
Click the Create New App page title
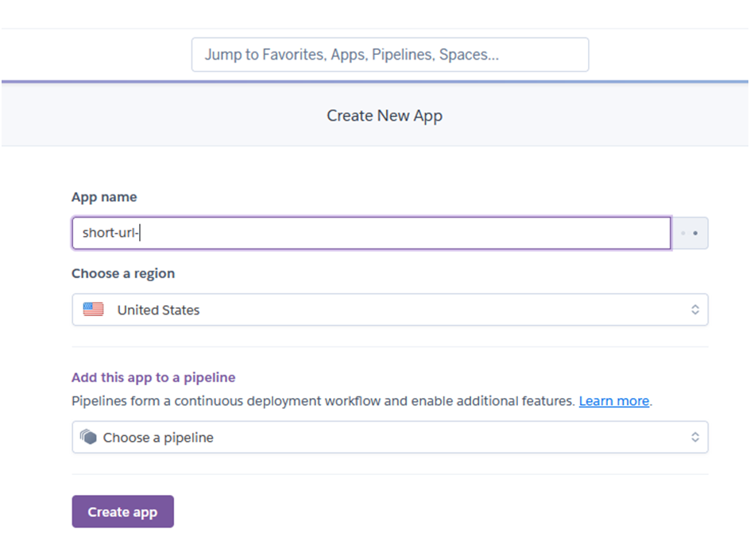(385, 116)
